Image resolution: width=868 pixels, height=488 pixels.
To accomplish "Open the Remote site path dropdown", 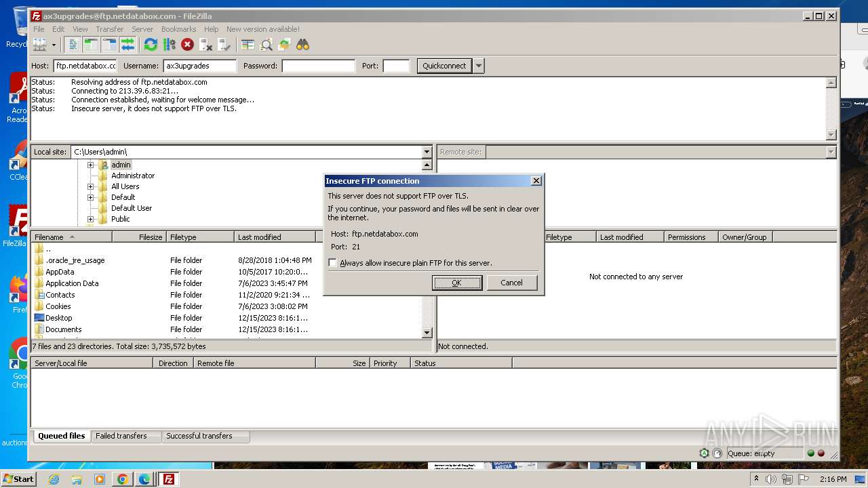I will (831, 152).
